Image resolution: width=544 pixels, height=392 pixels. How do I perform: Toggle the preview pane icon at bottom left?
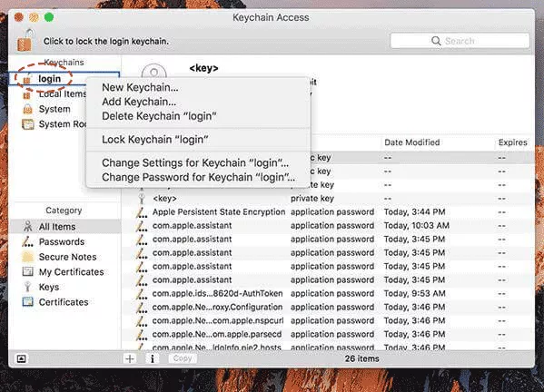tap(22, 358)
